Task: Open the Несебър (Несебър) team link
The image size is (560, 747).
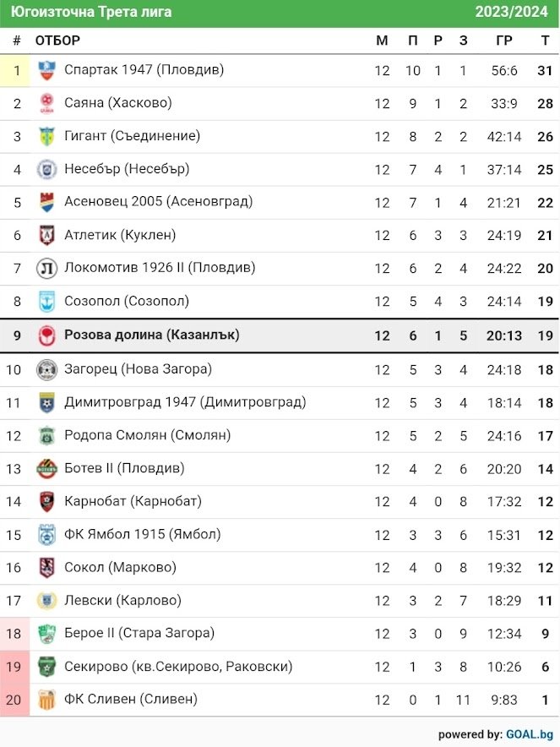Action: click(x=127, y=169)
